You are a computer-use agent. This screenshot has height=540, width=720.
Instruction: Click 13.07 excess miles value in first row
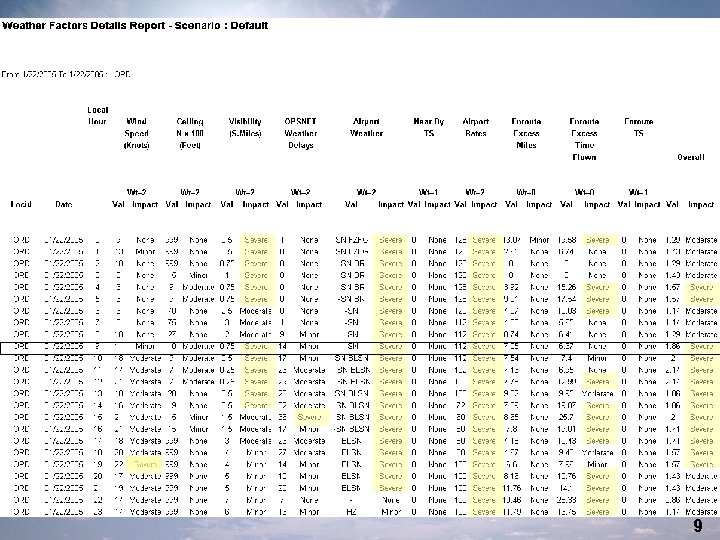pos(512,240)
